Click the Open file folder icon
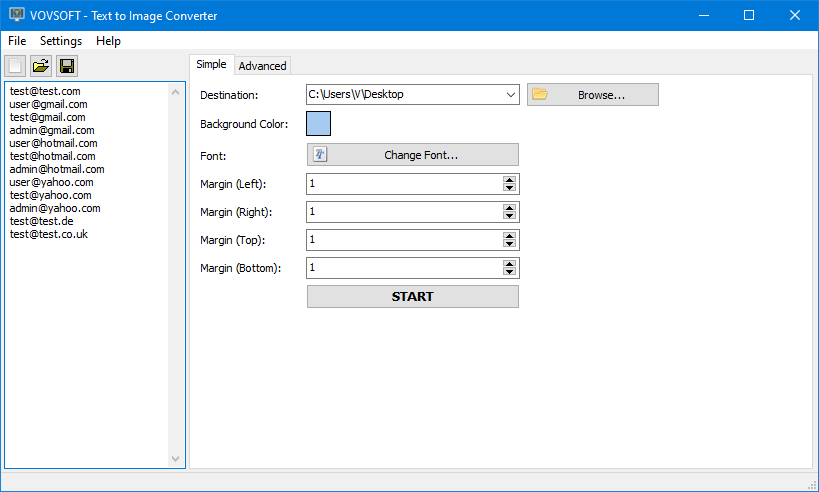Viewport: 819px width, 492px height. 41,66
